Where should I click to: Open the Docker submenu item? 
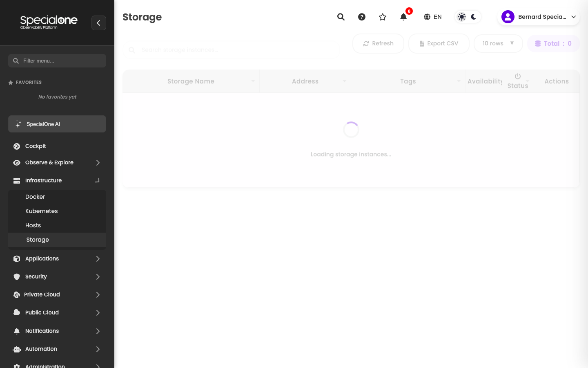coord(57,197)
